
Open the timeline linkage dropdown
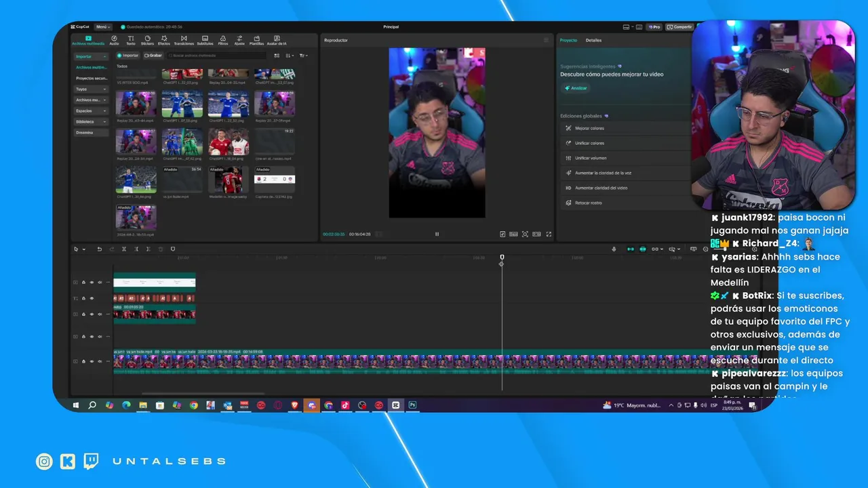pyautogui.click(x=656, y=249)
